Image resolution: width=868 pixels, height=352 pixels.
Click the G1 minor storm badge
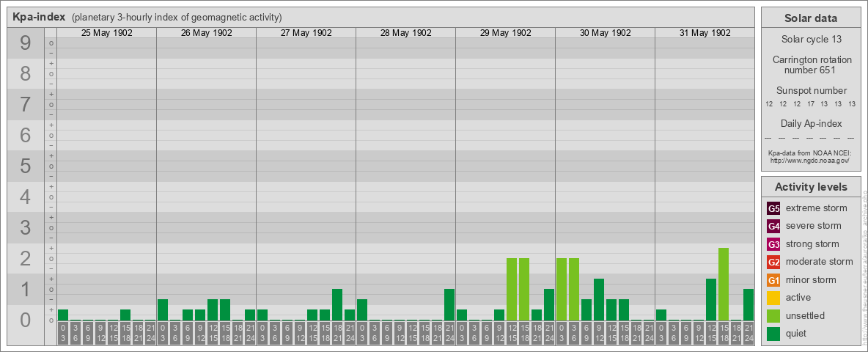coord(773,280)
